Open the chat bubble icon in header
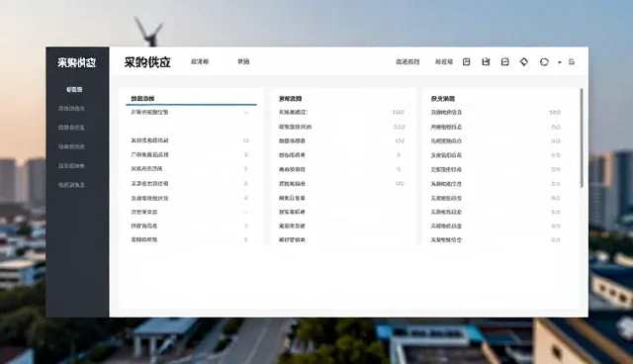This screenshot has height=364, width=633. pos(544,61)
